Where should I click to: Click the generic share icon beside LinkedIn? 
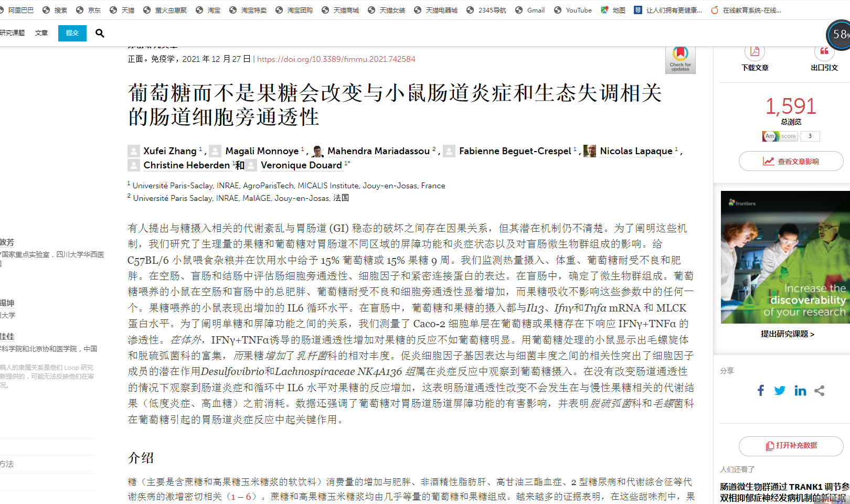[820, 390]
